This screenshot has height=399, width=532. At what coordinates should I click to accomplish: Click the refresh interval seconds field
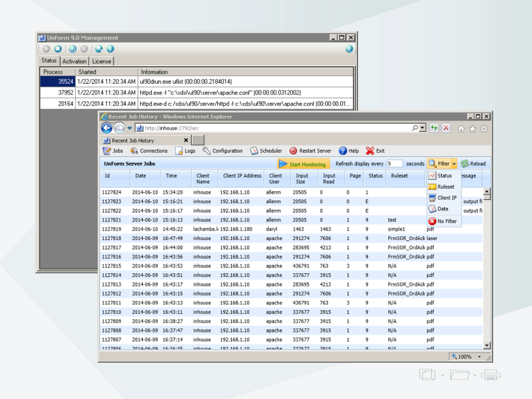(395, 164)
